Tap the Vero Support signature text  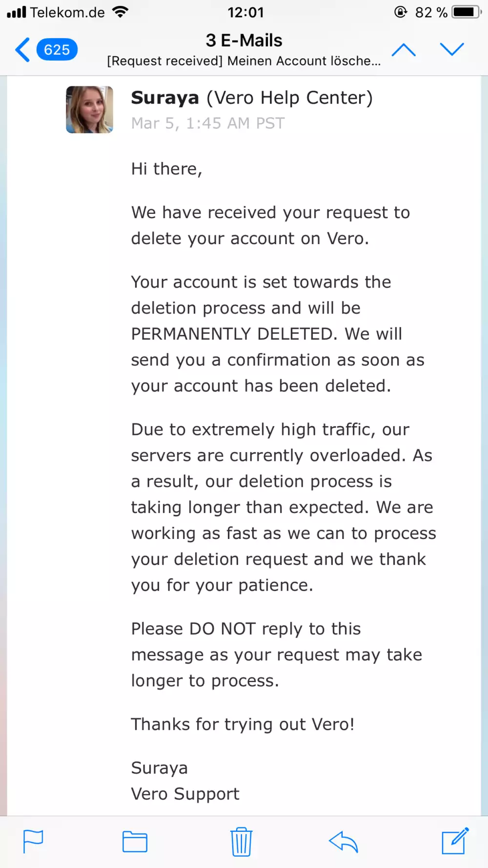[x=185, y=794]
